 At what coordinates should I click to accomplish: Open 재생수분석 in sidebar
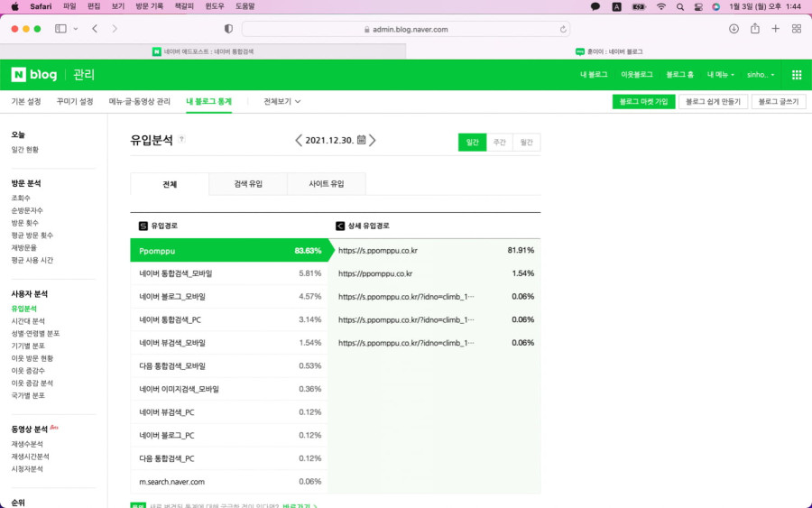pyautogui.click(x=27, y=444)
